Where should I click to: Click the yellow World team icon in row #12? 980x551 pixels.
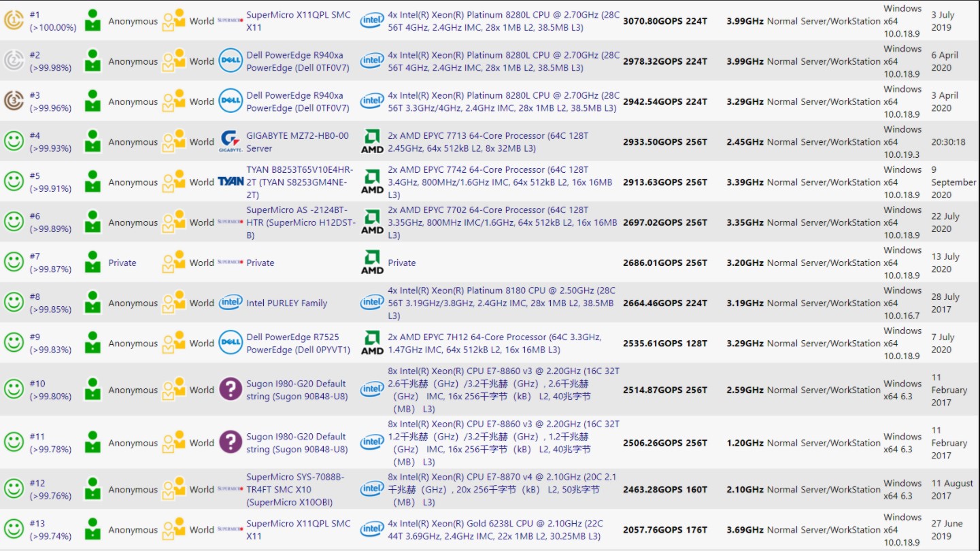[x=173, y=489]
